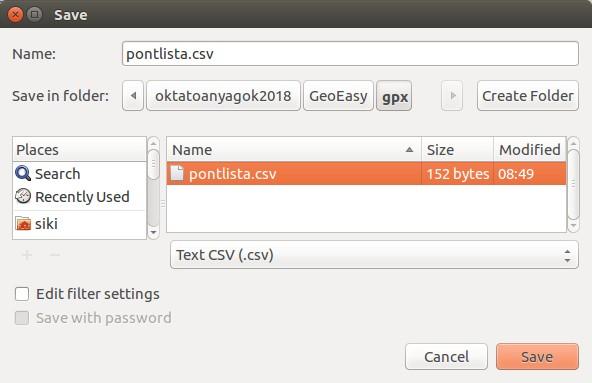The height and width of the screenshot is (383, 592).
Task: Go to the oktatoanyagok2018 folder
Action: click(223, 96)
